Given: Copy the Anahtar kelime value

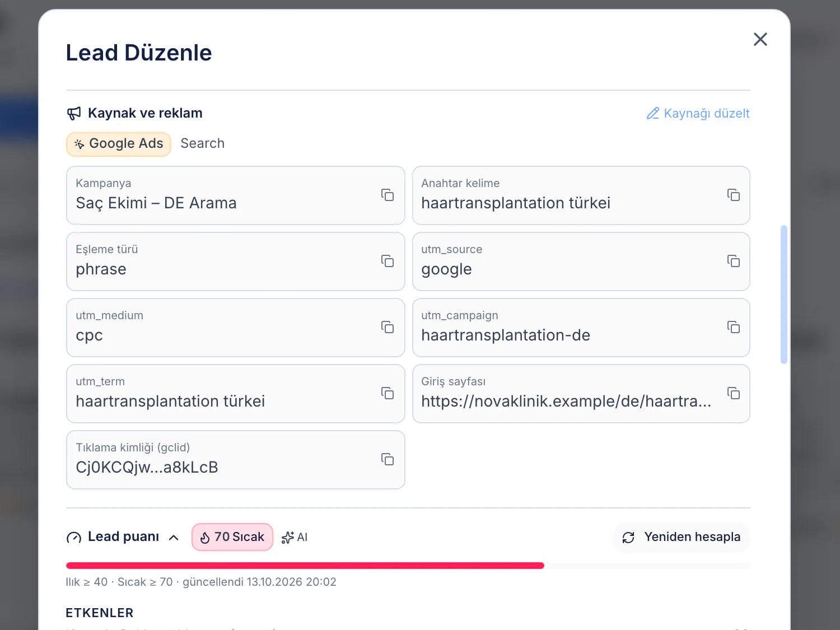Looking at the screenshot, I should [734, 195].
